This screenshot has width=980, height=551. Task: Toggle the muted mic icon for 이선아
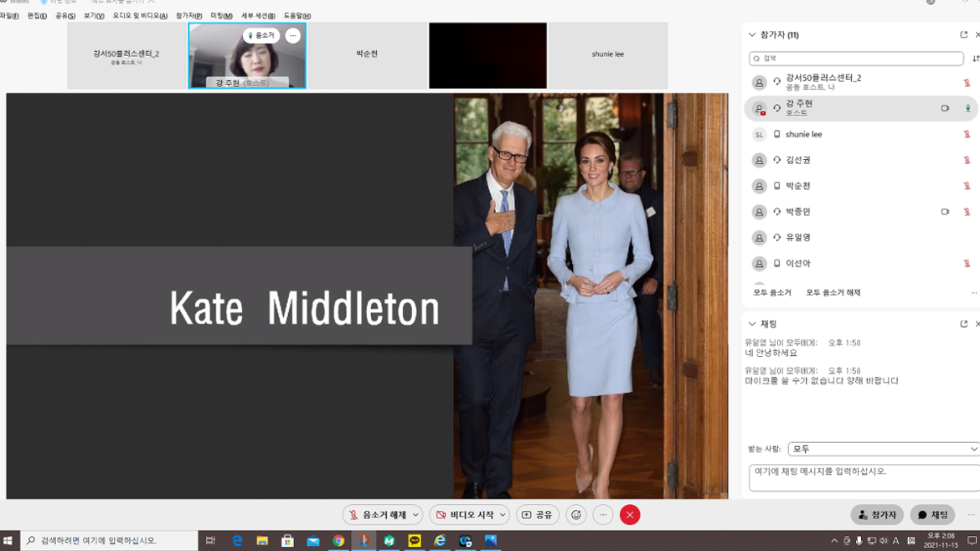pos(967,263)
